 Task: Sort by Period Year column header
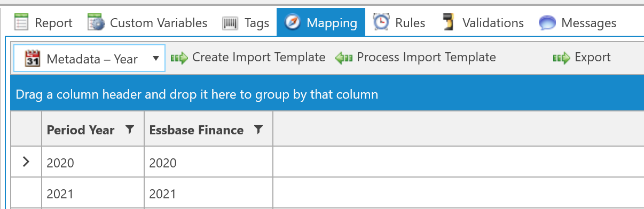[x=81, y=130]
